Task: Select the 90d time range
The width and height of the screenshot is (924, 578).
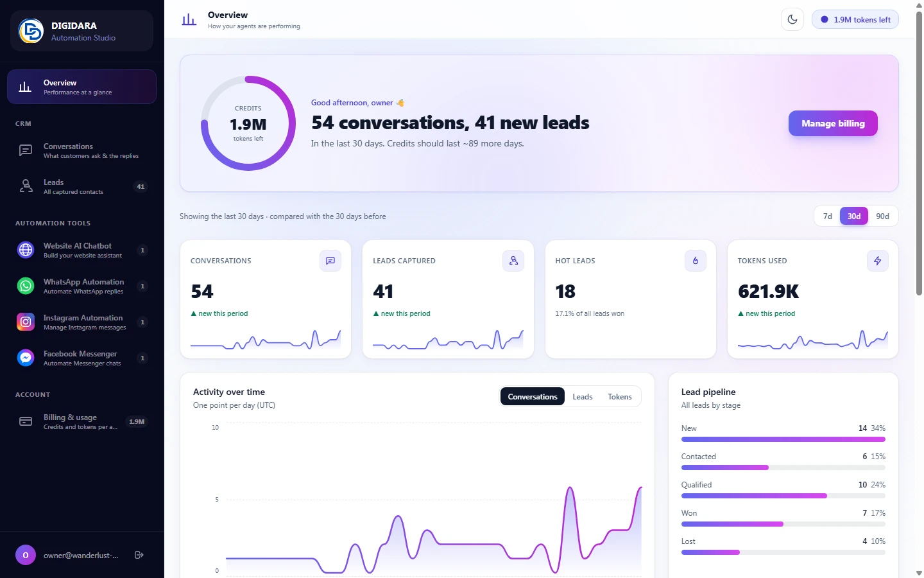Action: [x=883, y=216]
